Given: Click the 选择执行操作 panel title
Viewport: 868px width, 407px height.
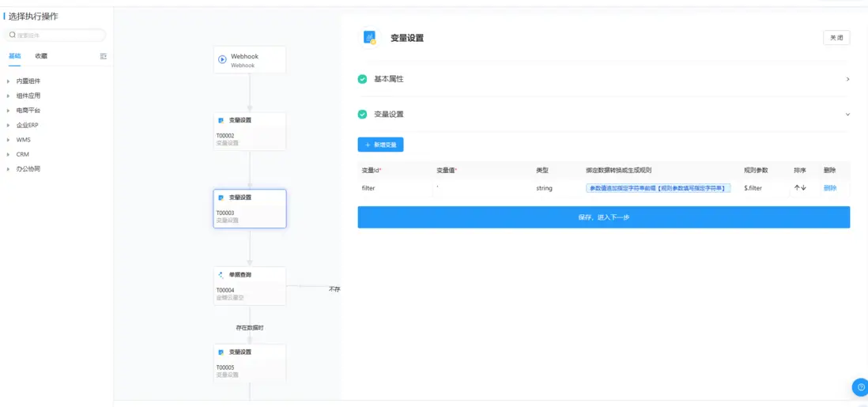Looking at the screenshot, I should [33, 17].
